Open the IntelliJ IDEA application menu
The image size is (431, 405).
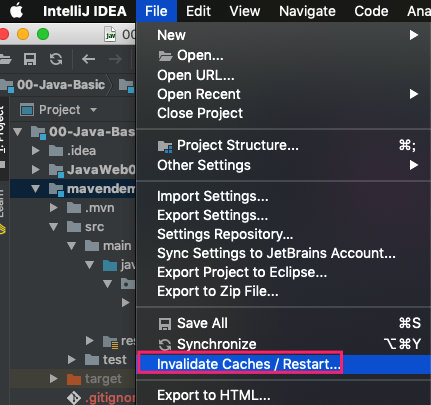[x=85, y=11]
